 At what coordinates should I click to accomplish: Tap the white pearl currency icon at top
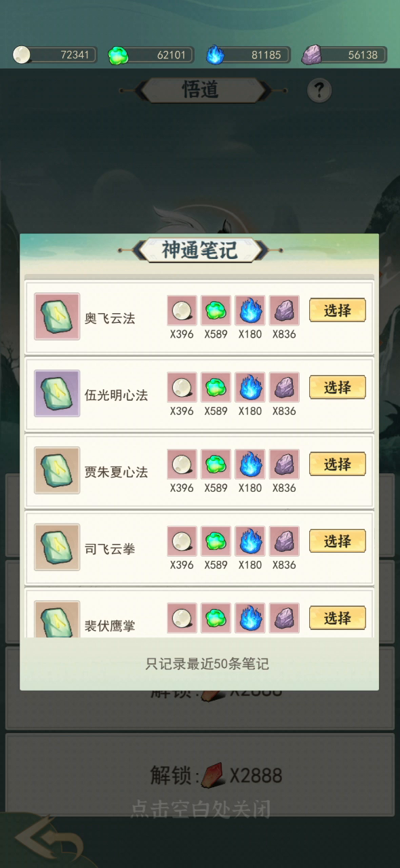coord(22,55)
